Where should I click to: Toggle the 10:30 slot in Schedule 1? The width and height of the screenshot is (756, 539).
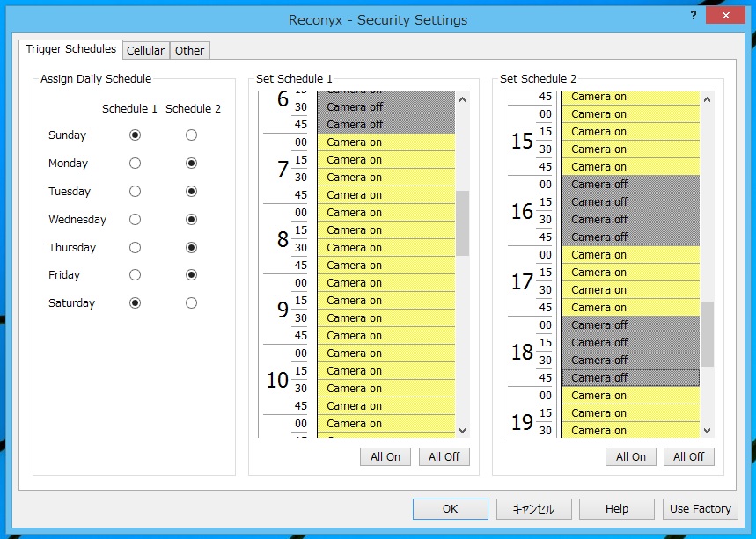(386, 389)
